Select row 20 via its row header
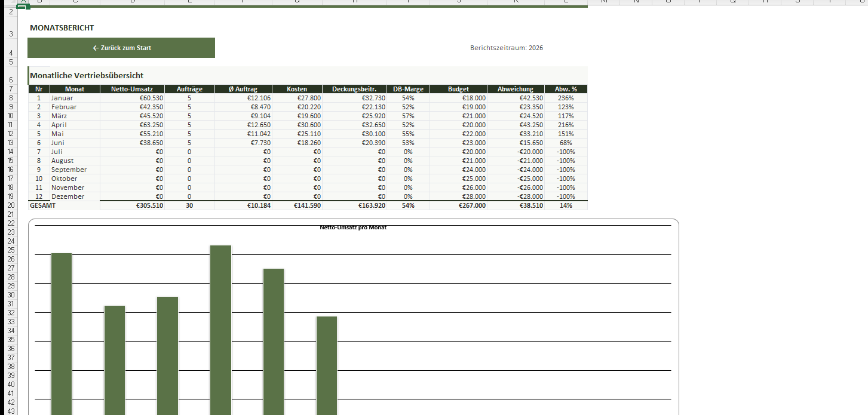This screenshot has height=415, width=868. pos(11,205)
